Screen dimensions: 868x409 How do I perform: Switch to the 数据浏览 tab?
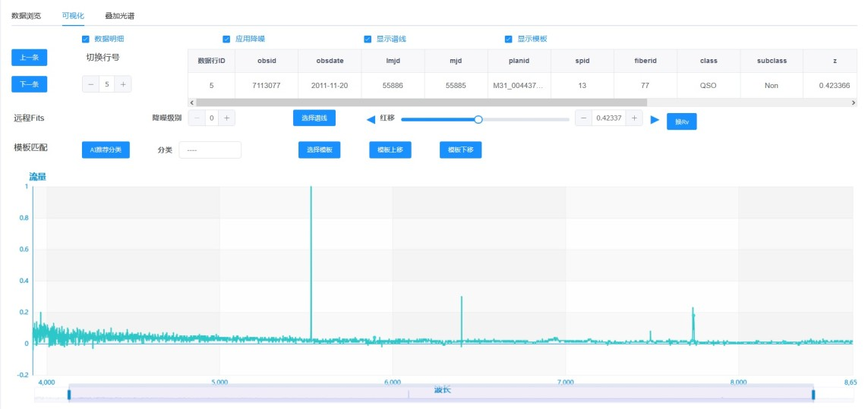[27, 15]
